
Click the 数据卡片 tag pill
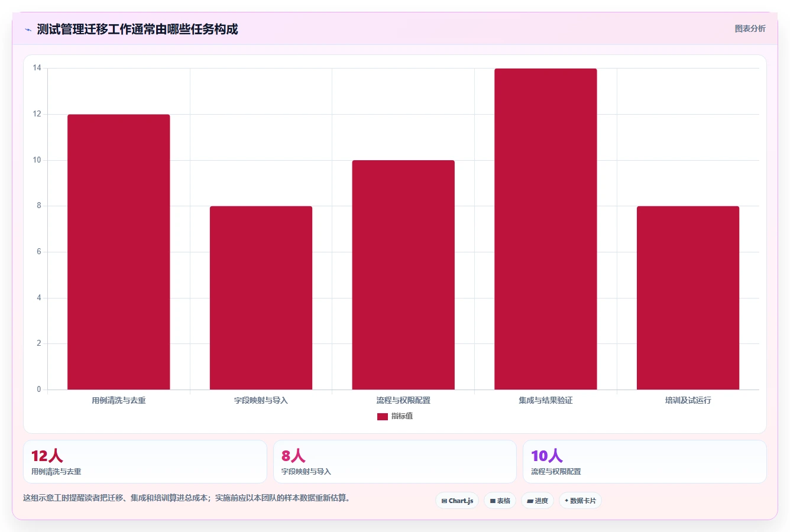click(580, 501)
